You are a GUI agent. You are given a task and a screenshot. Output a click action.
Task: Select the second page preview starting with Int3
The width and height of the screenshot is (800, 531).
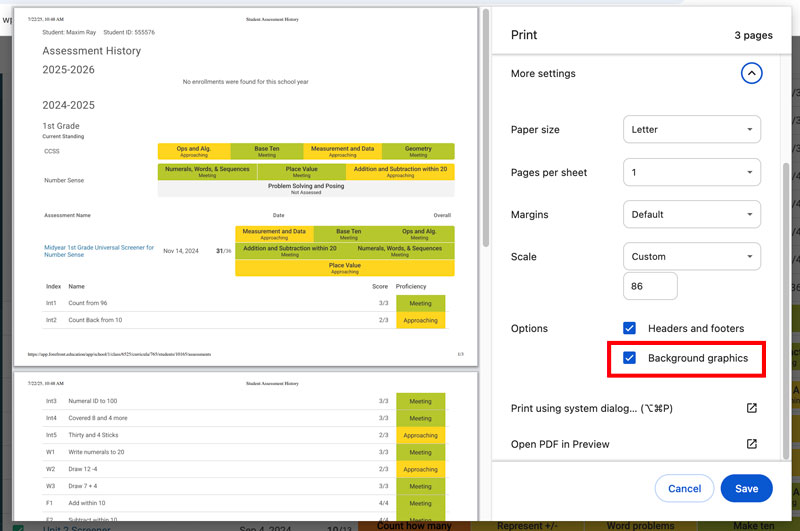pyautogui.click(x=245, y=450)
